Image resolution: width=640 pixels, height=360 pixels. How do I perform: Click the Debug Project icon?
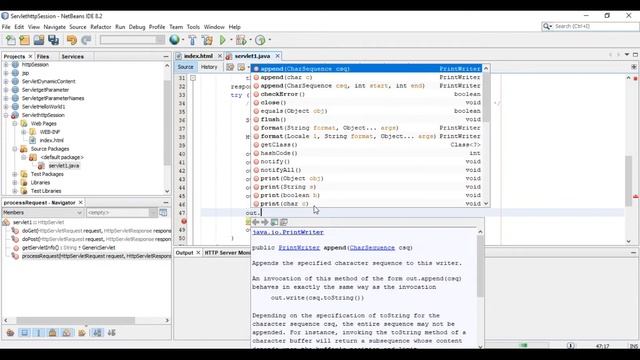(241, 40)
